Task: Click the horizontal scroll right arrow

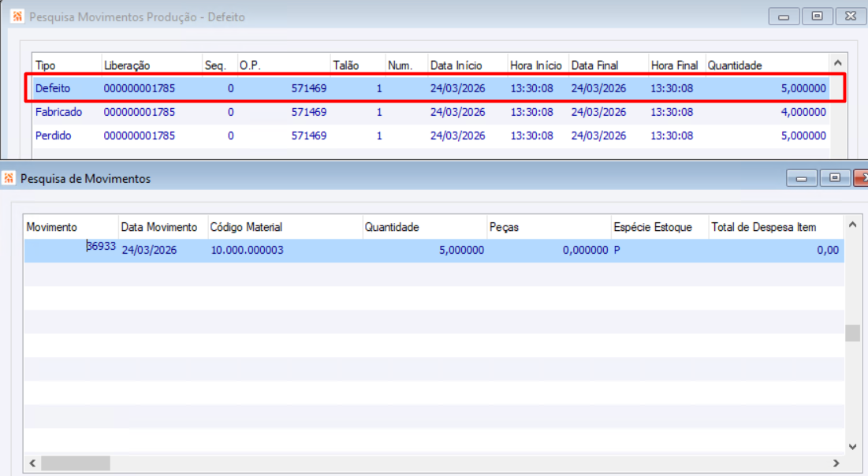Action: click(836, 463)
